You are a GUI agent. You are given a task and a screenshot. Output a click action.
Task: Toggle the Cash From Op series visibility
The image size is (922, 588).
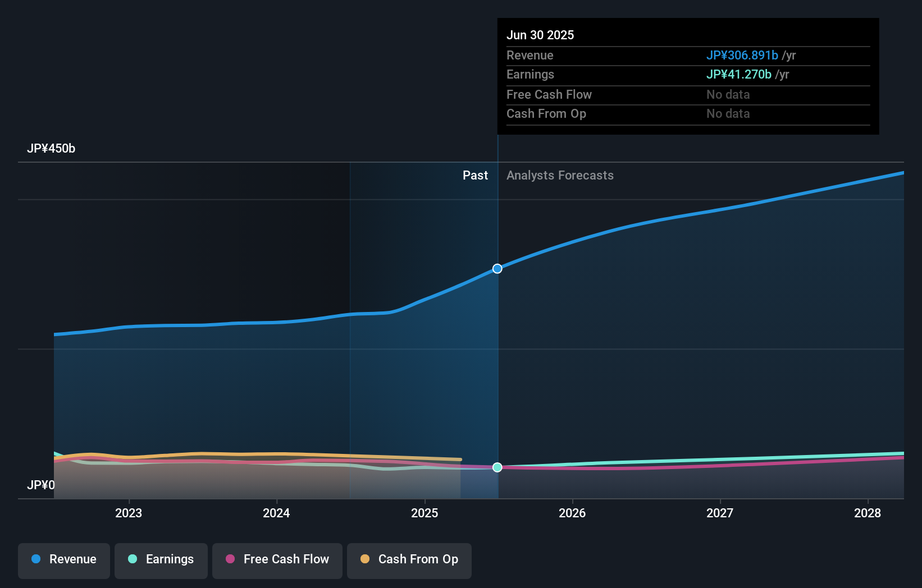(x=409, y=561)
